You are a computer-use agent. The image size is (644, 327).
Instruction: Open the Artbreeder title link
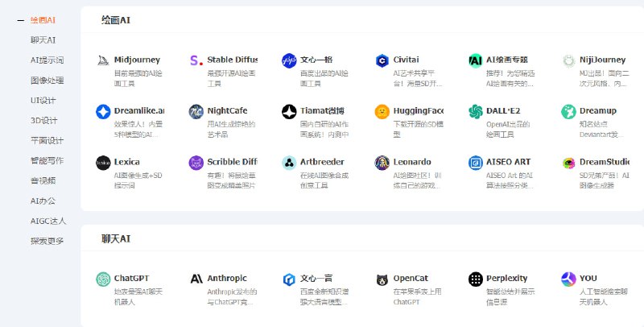click(321, 162)
